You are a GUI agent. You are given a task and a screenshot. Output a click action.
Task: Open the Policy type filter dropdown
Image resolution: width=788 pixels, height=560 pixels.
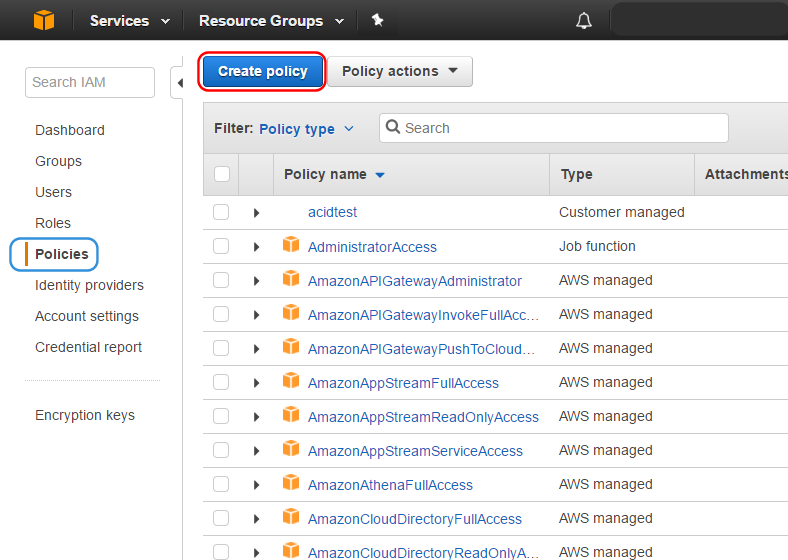point(307,129)
